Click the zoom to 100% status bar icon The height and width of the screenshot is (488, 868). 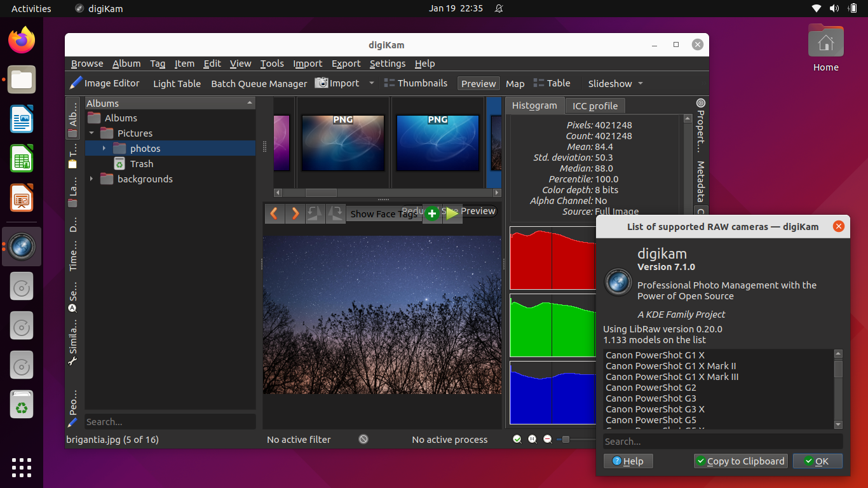click(532, 439)
